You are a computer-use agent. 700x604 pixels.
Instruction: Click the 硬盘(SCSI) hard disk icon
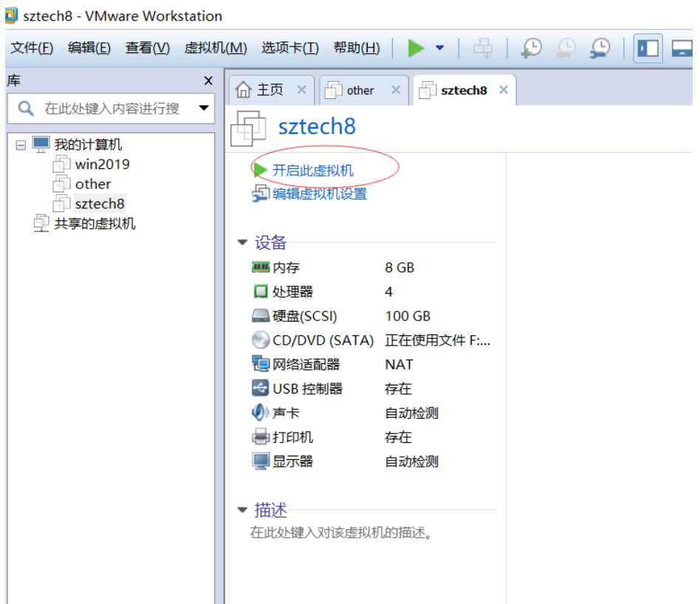coord(261,315)
